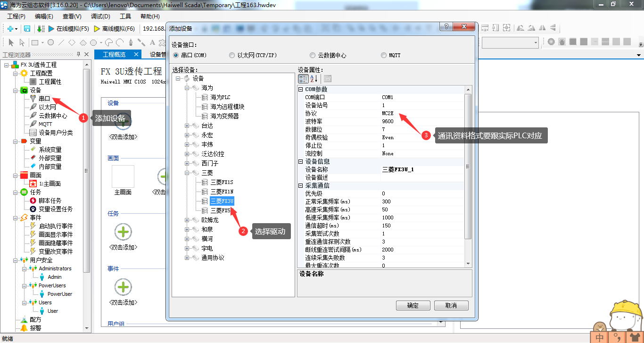Open the rectangle tool dropdown arrow
The height and width of the screenshot is (343, 644).
(42, 42)
